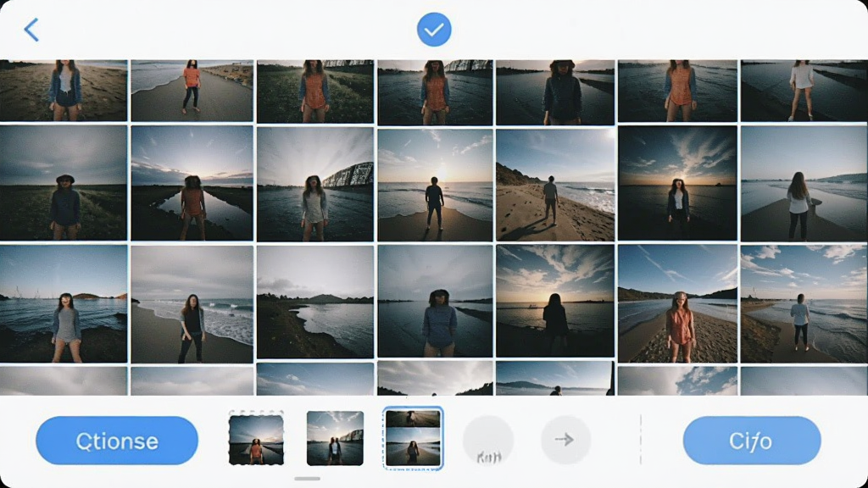868x488 pixels.
Task: Pick photo of orange-tee person on paved beach path
Action: [x=192, y=91]
